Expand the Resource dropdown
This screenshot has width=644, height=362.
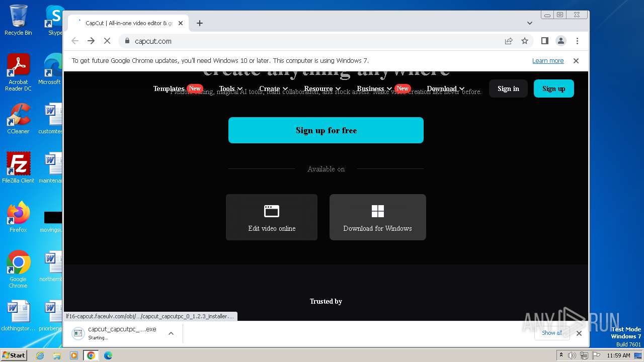coord(322,88)
